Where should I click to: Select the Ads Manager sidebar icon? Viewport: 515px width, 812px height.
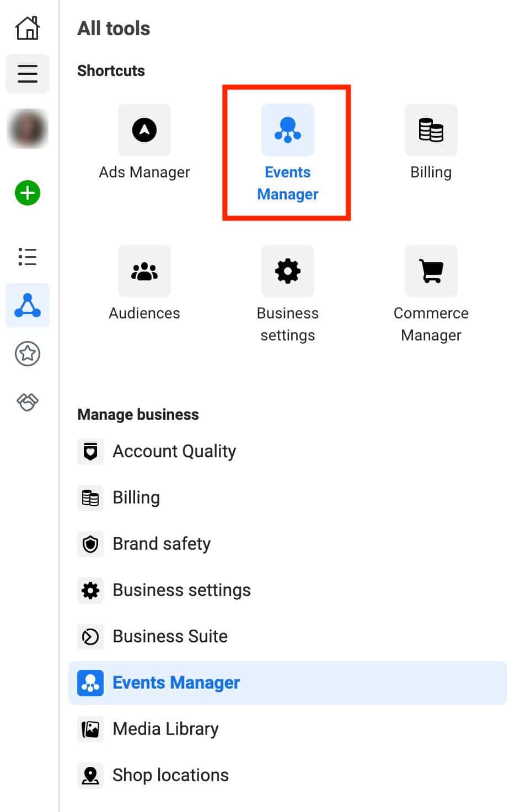click(27, 306)
